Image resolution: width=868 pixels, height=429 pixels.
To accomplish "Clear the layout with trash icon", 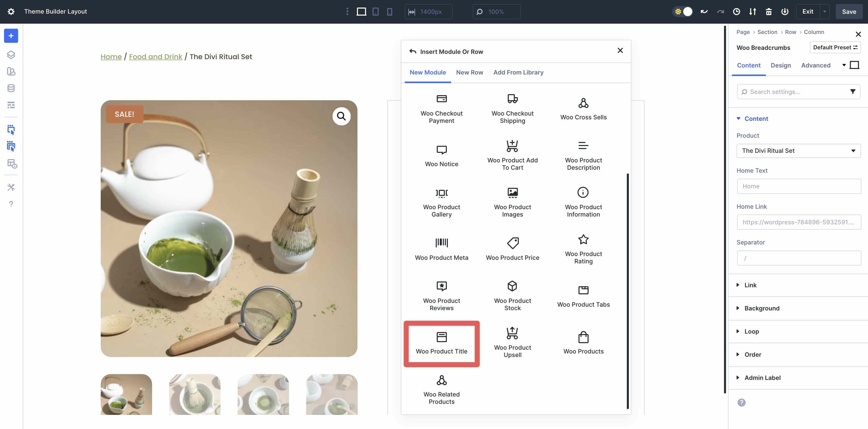I will [x=769, y=12].
